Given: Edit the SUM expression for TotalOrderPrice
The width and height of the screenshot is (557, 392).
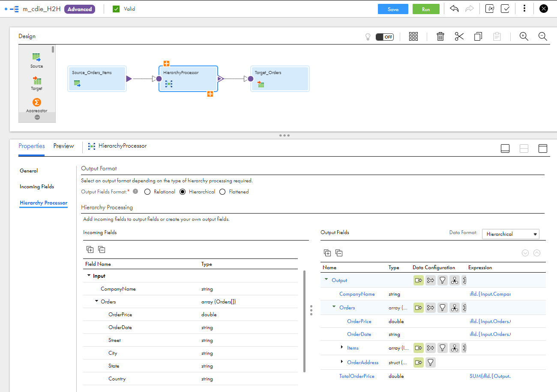Looking at the screenshot, I should 490,376.
